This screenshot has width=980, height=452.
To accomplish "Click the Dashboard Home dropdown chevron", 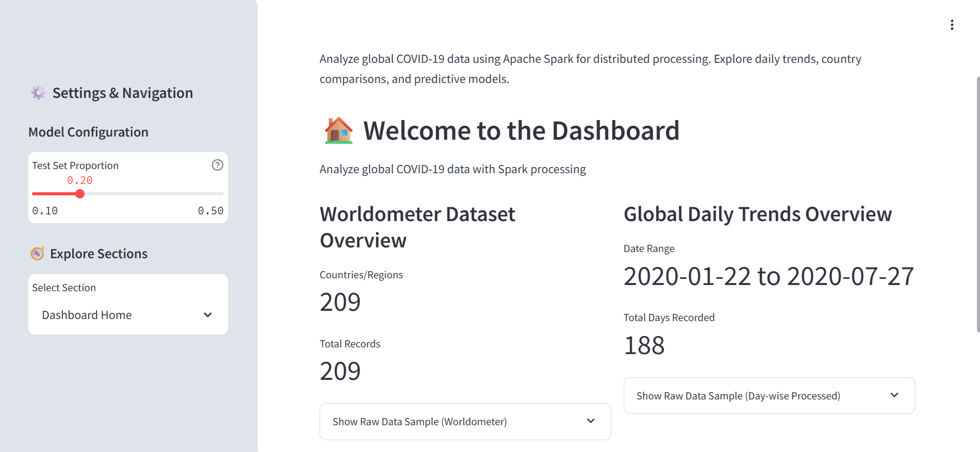I will [208, 315].
